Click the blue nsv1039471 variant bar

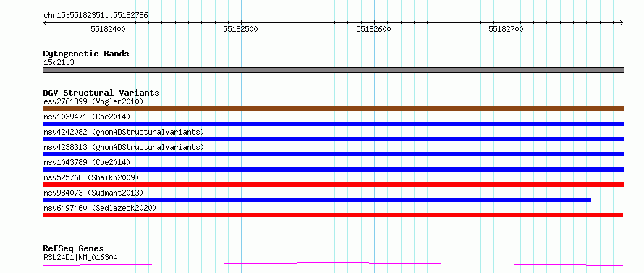333,124
